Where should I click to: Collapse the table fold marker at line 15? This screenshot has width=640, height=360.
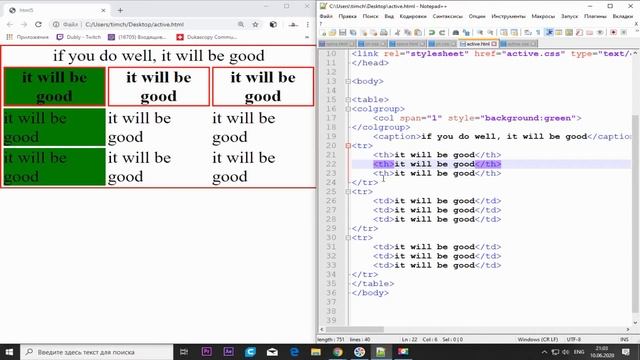[348, 100]
